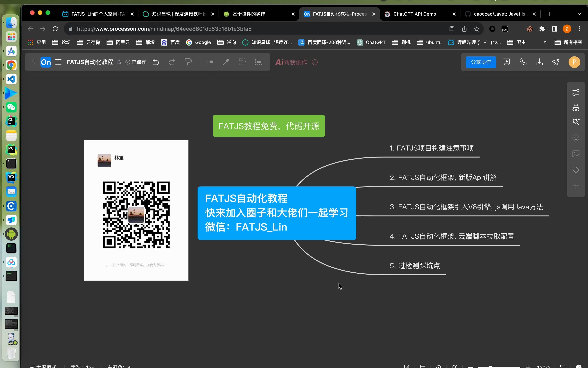Click AI帮我创作 button
The width and height of the screenshot is (588, 368).
291,62
